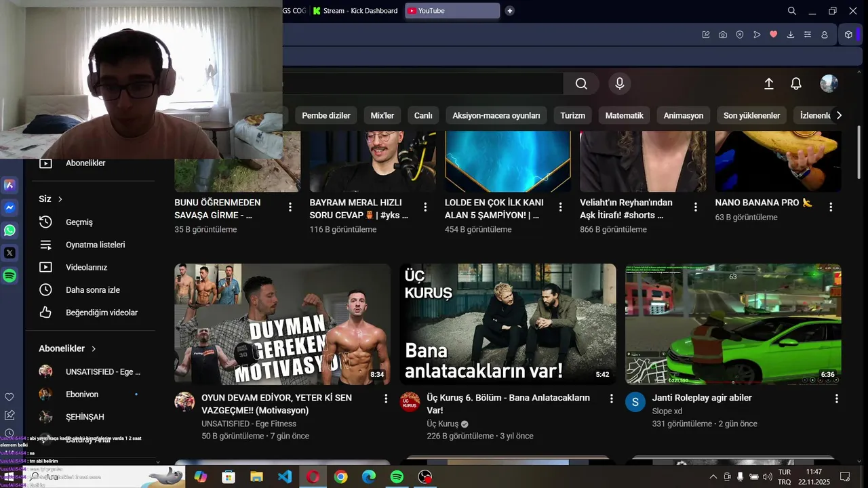Click Opera send-to-flow arrow icon
868x488 pixels.
click(x=757, y=35)
